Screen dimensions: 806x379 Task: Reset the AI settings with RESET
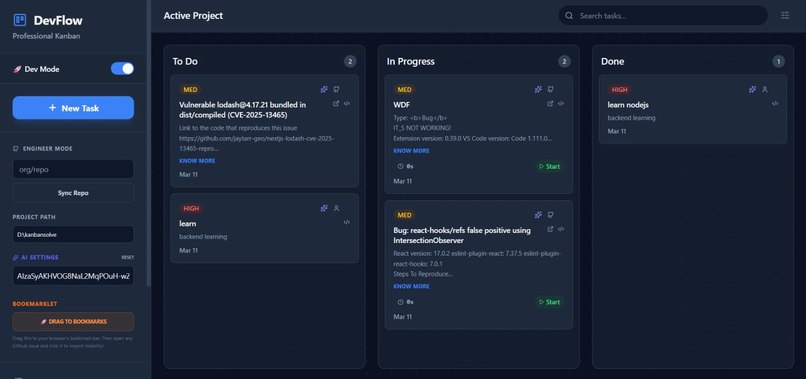pos(127,257)
